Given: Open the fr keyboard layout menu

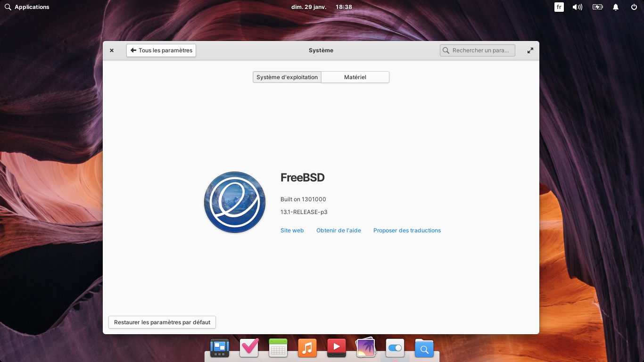Looking at the screenshot, I should pyautogui.click(x=559, y=7).
